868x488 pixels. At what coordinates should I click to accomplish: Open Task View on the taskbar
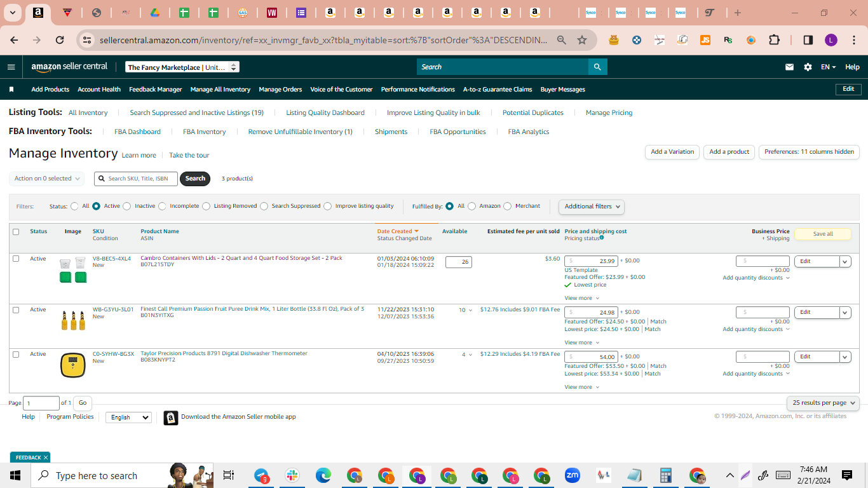click(x=229, y=475)
